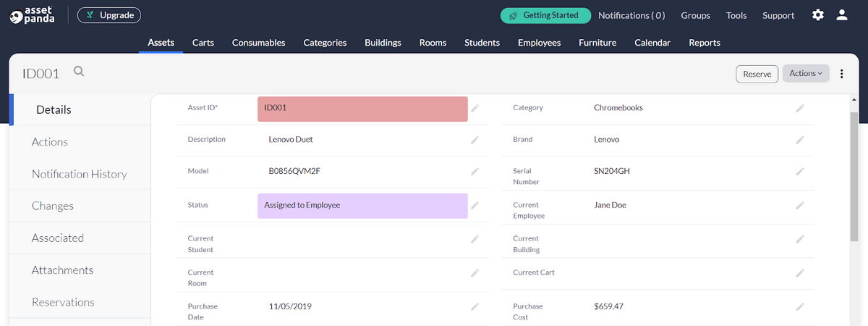Click the edit pencil beside Category
This screenshot has width=868, height=326.
(800, 108)
